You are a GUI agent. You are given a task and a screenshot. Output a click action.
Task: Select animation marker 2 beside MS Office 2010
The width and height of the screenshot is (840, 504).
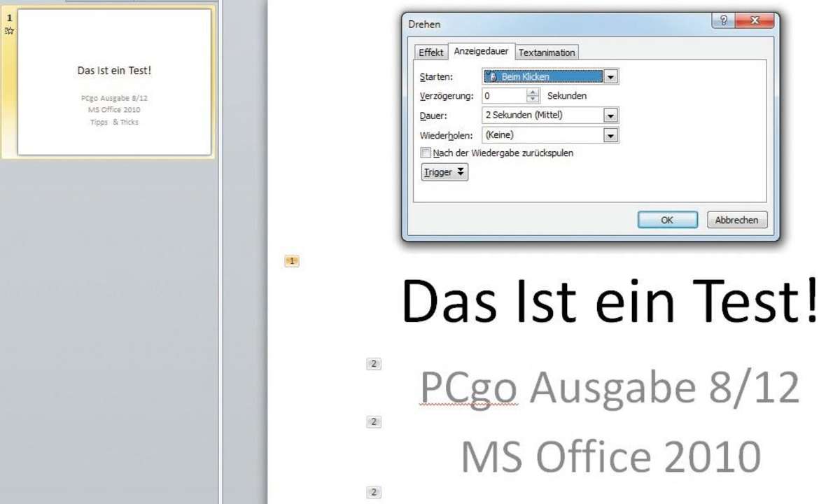click(x=374, y=421)
